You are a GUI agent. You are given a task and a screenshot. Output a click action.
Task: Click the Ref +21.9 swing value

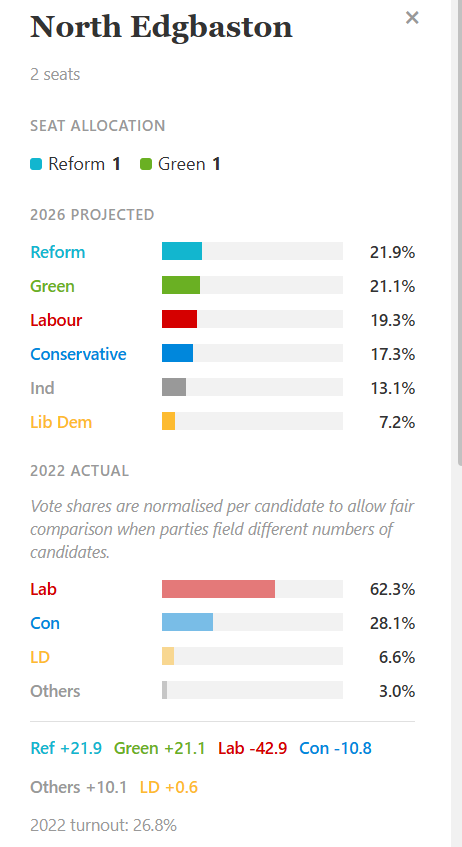[66, 749]
